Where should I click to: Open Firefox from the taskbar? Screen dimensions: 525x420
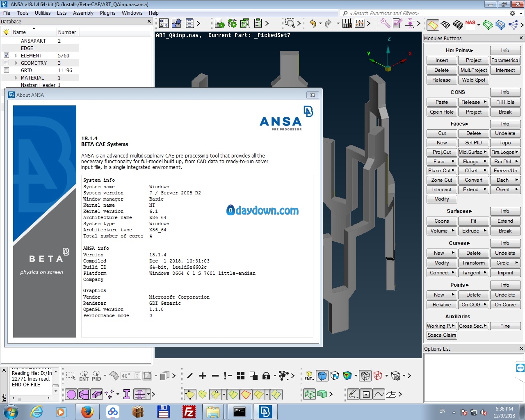point(87,412)
